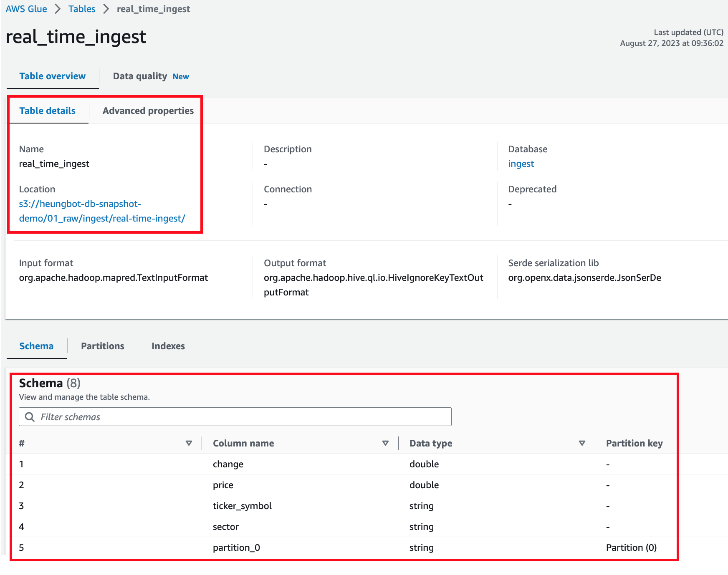
Task: Select the Table details tab
Action: coord(47,111)
